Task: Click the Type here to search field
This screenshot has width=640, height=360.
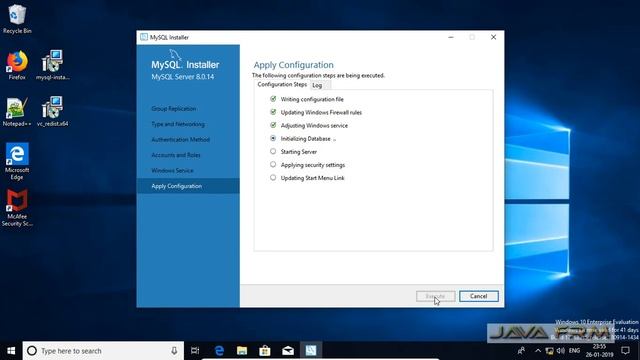Action: click(x=103, y=351)
